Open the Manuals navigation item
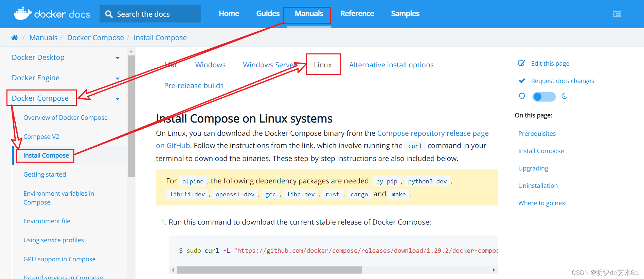This screenshot has height=279, width=644. pyautogui.click(x=309, y=14)
